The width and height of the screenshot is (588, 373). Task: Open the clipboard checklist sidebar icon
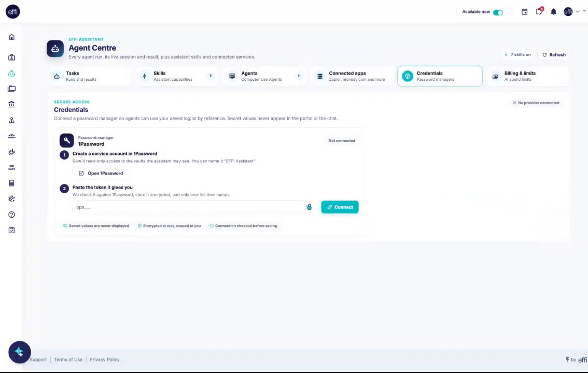pos(11,230)
